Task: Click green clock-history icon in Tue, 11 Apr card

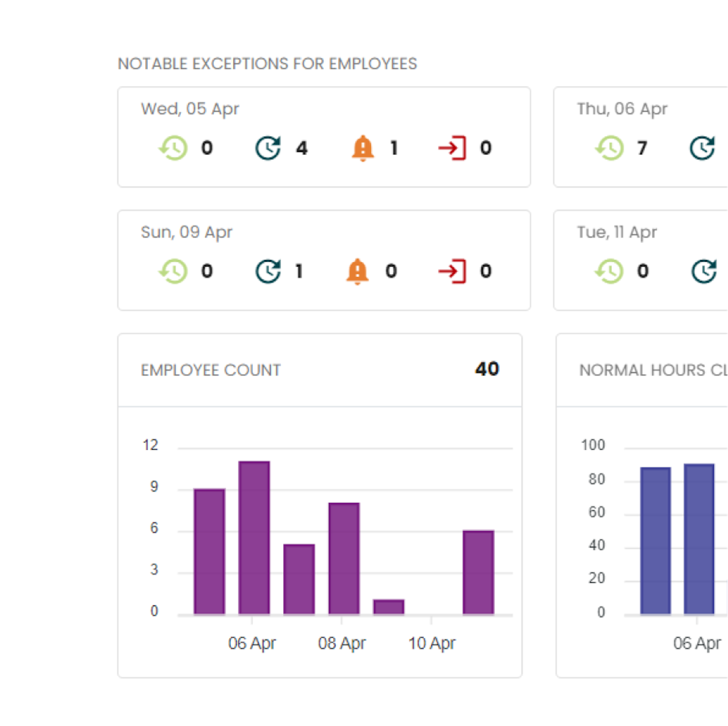Action: [x=609, y=271]
